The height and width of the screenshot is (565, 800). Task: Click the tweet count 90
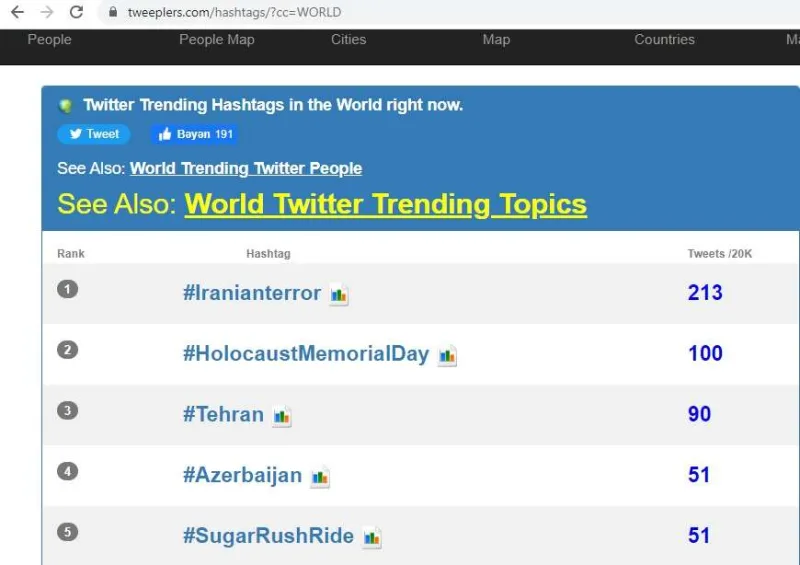coord(699,414)
